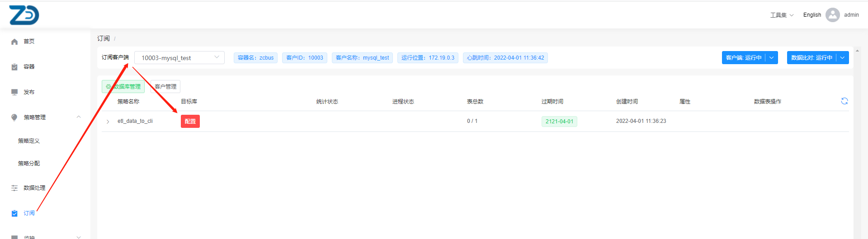The image size is (868, 239).
Task: Switch to the 客户管理 tab
Action: [x=165, y=87]
